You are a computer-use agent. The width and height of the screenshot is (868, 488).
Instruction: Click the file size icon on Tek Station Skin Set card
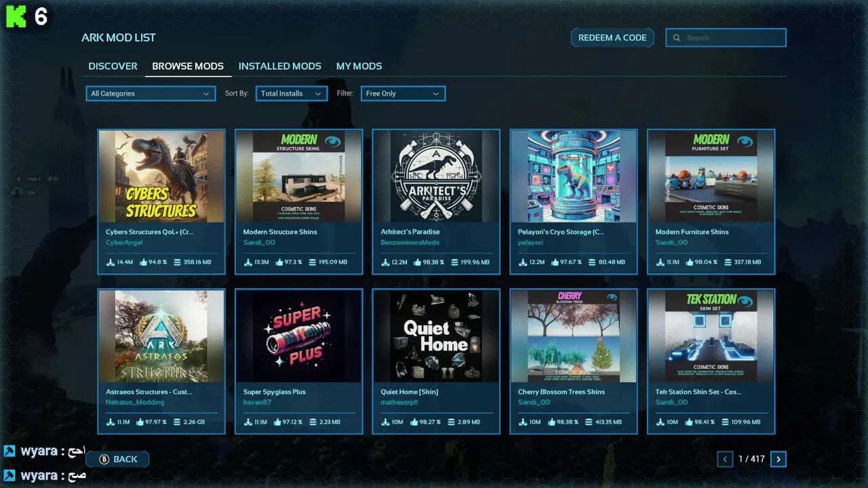point(726,422)
